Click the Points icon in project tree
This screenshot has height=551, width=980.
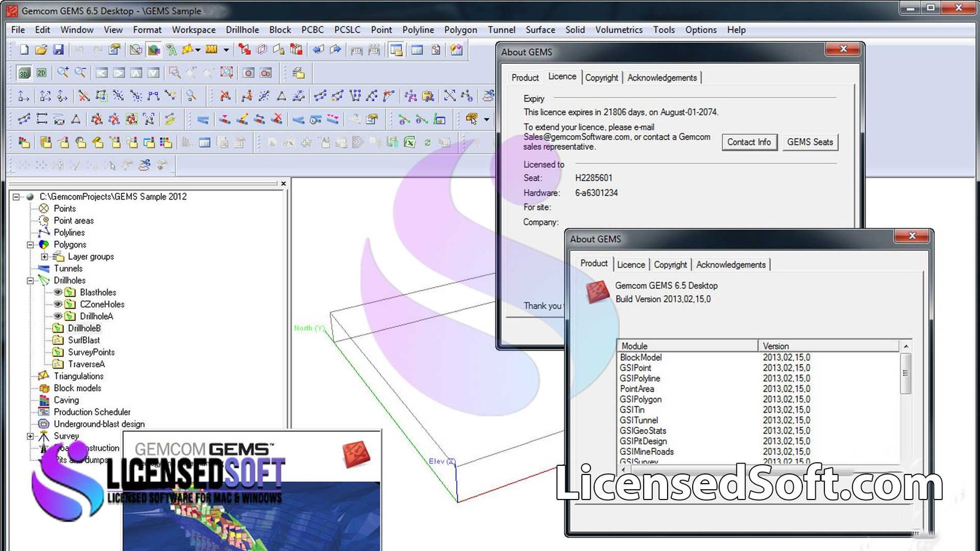pyautogui.click(x=43, y=208)
